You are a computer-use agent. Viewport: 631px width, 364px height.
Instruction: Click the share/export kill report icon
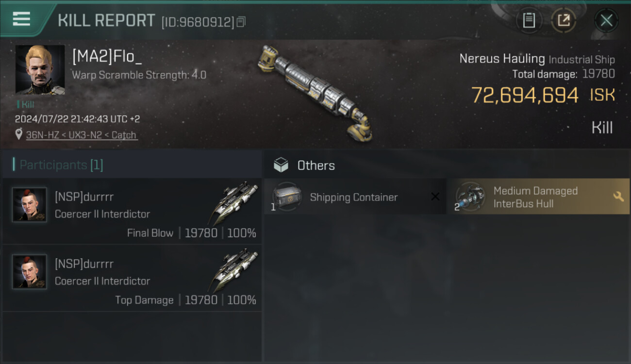[564, 20]
